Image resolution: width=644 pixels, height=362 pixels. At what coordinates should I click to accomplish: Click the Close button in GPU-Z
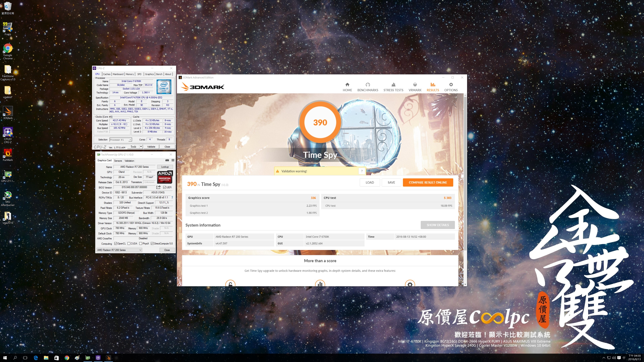[x=167, y=250]
